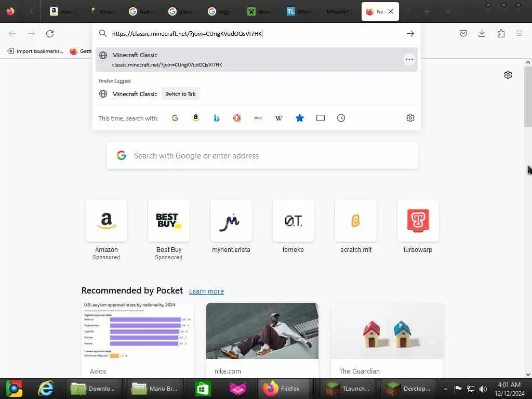Open the Downloads folder taskbar item
The height and width of the screenshot is (399, 532).
[93, 389]
